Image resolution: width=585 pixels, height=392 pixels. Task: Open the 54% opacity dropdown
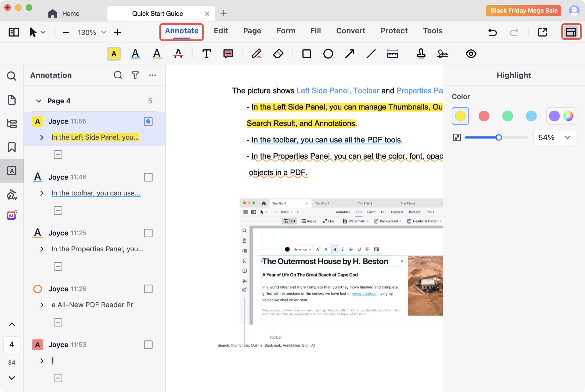tap(567, 137)
